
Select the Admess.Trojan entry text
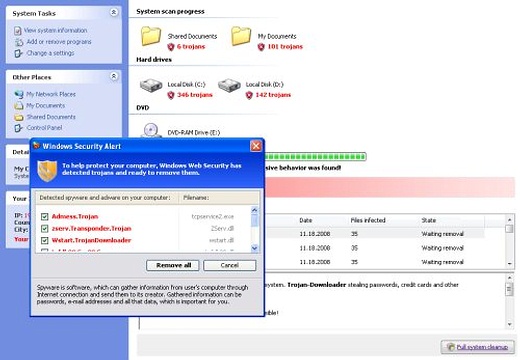(x=75, y=217)
